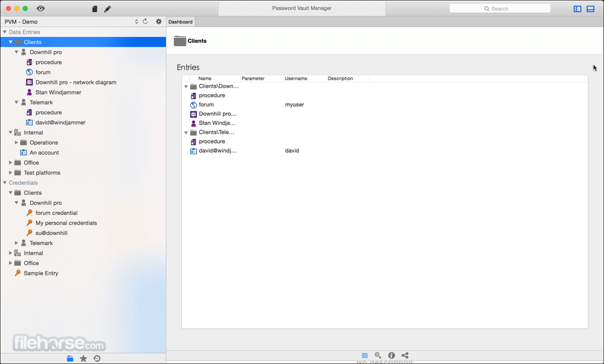604x364 pixels.
Task: Expand the Operations folder
Action: pyautogui.click(x=16, y=142)
